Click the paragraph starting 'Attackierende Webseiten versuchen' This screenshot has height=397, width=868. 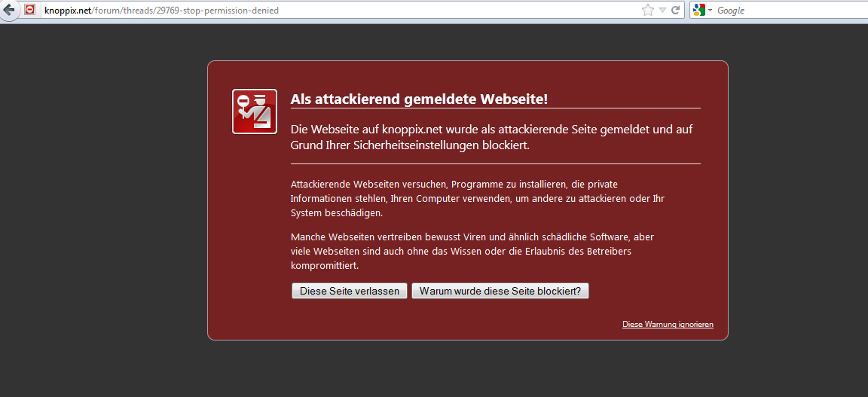click(x=477, y=198)
